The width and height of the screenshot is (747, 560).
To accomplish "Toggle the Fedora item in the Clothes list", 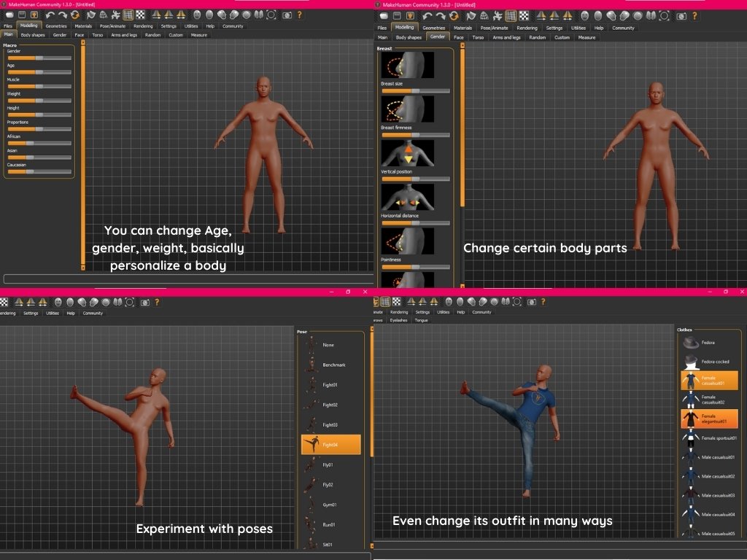I will [708, 343].
